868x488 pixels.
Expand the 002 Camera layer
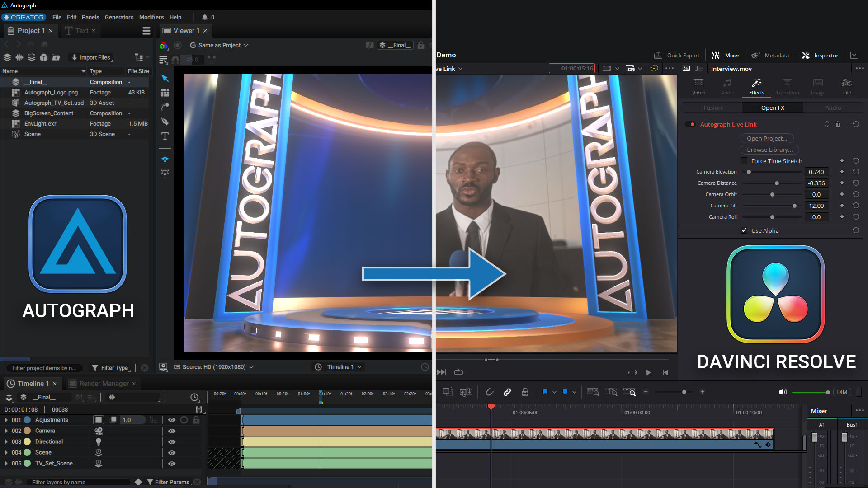(x=6, y=431)
